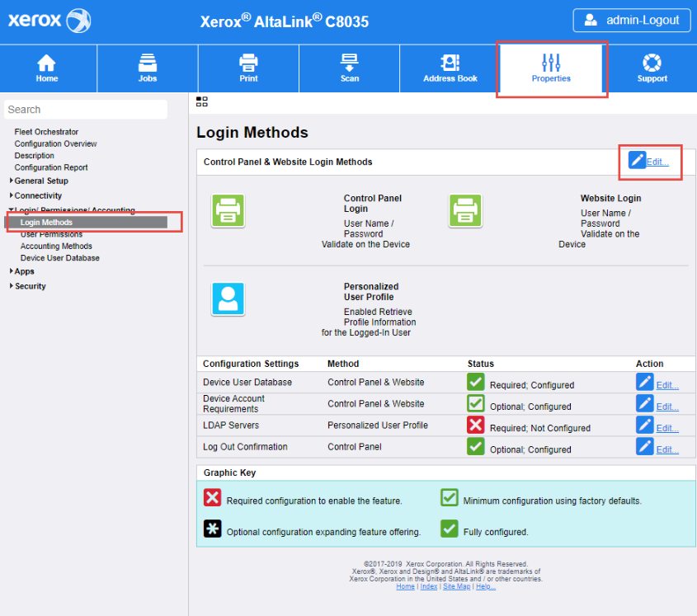Click the Search input field
This screenshot has height=616, width=697.
click(x=86, y=110)
